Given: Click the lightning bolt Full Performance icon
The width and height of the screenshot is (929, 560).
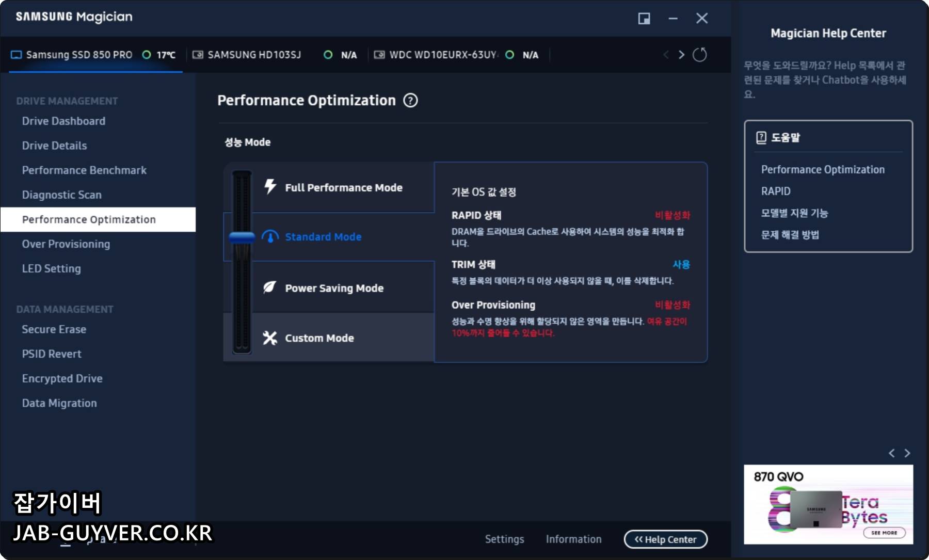Looking at the screenshot, I should (x=270, y=186).
